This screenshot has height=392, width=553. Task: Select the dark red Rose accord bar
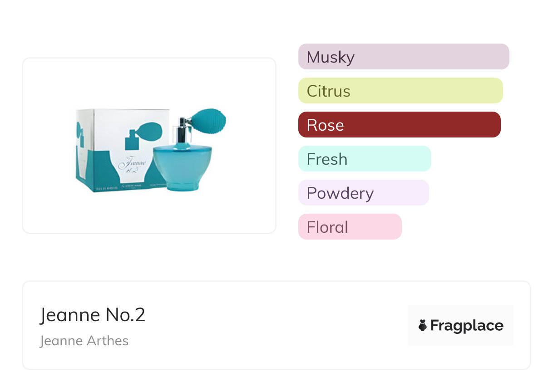[399, 125]
